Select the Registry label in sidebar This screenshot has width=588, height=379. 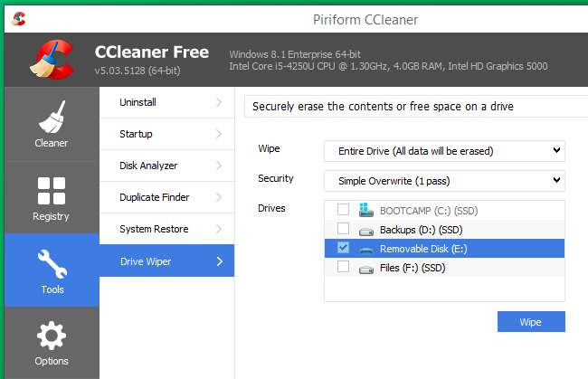tap(51, 216)
